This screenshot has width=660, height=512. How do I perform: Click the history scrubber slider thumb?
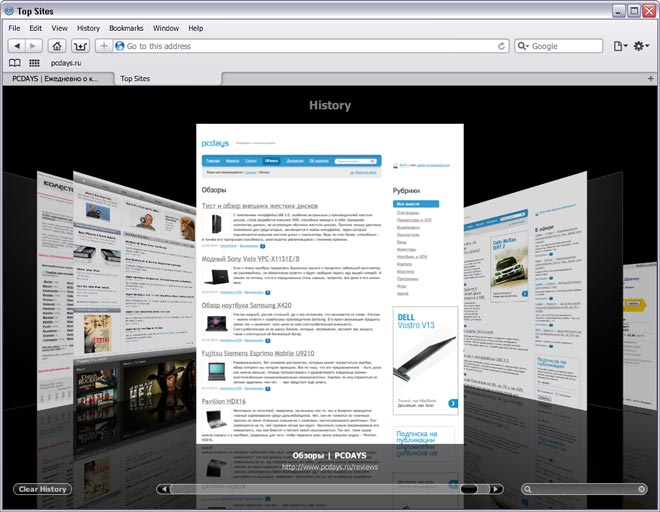[469, 489]
